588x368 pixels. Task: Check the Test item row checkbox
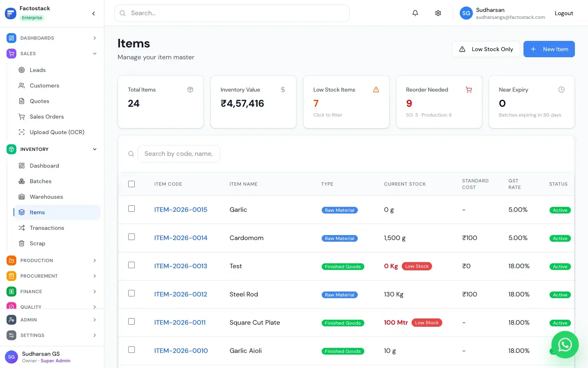[x=131, y=265]
